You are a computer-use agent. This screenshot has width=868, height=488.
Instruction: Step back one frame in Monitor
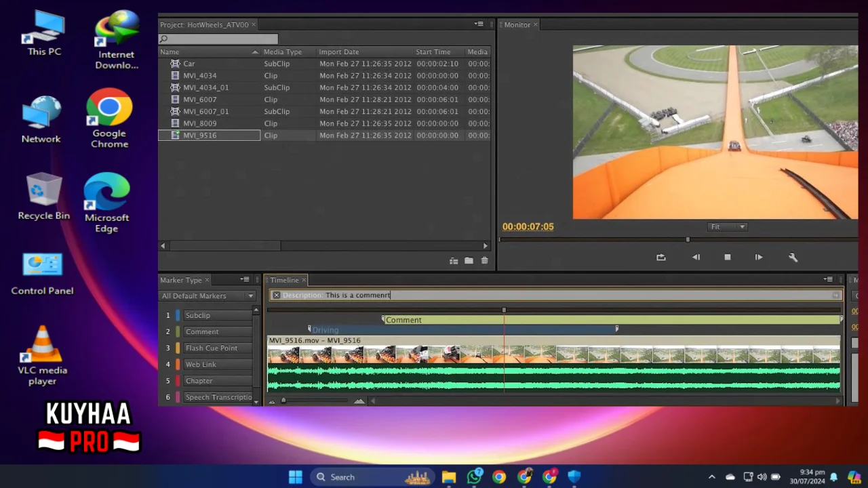point(696,258)
